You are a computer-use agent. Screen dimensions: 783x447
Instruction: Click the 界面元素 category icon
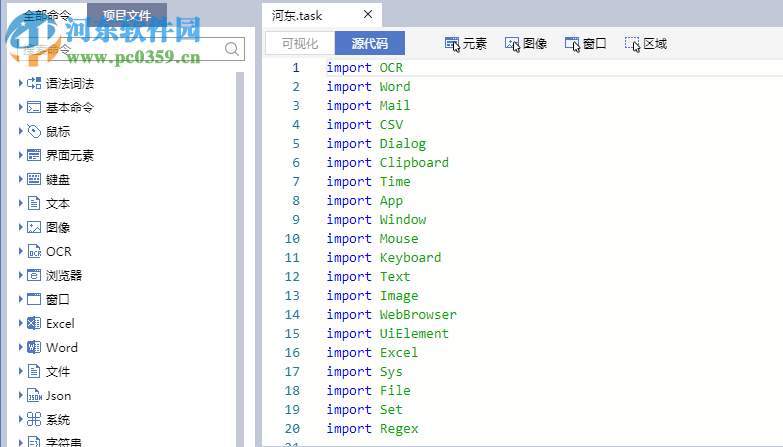coord(34,155)
